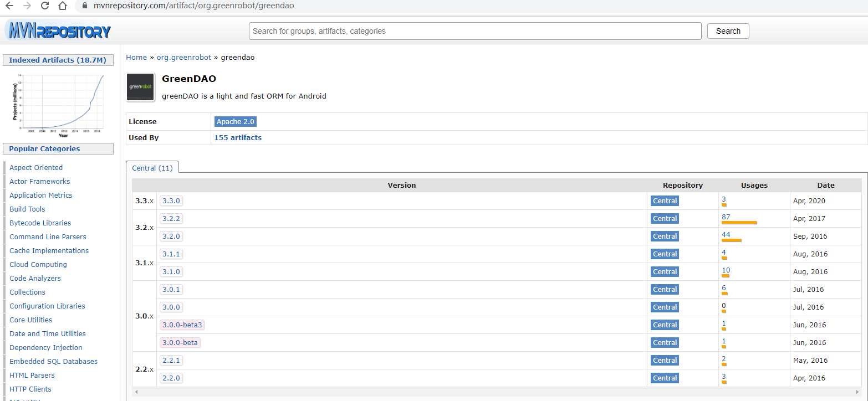Open version 3.2.2

(171, 218)
